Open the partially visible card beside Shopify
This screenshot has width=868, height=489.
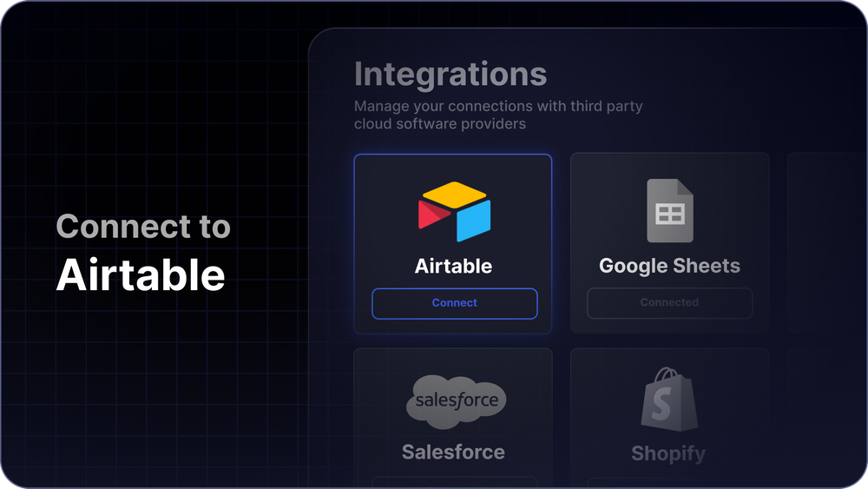tap(825, 417)
